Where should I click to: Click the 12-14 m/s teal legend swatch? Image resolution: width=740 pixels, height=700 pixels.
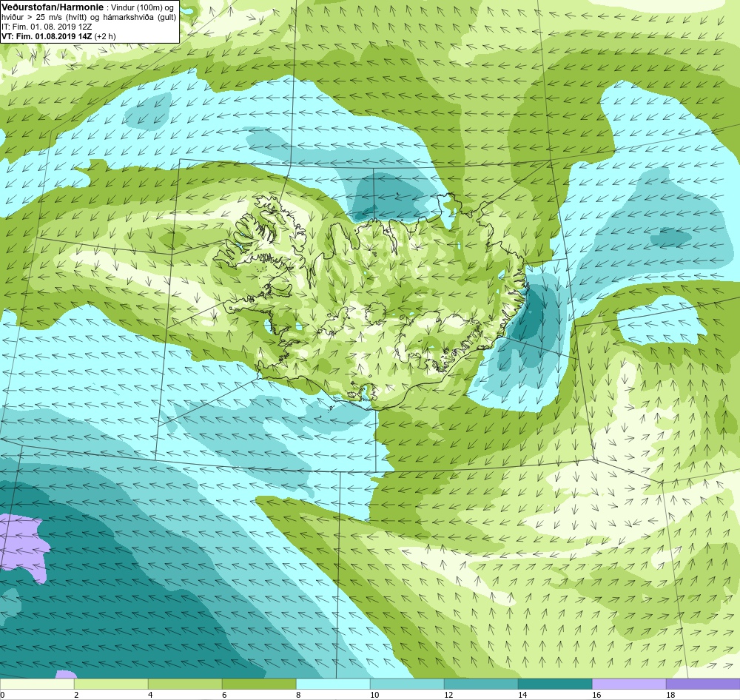coord(481,684)
